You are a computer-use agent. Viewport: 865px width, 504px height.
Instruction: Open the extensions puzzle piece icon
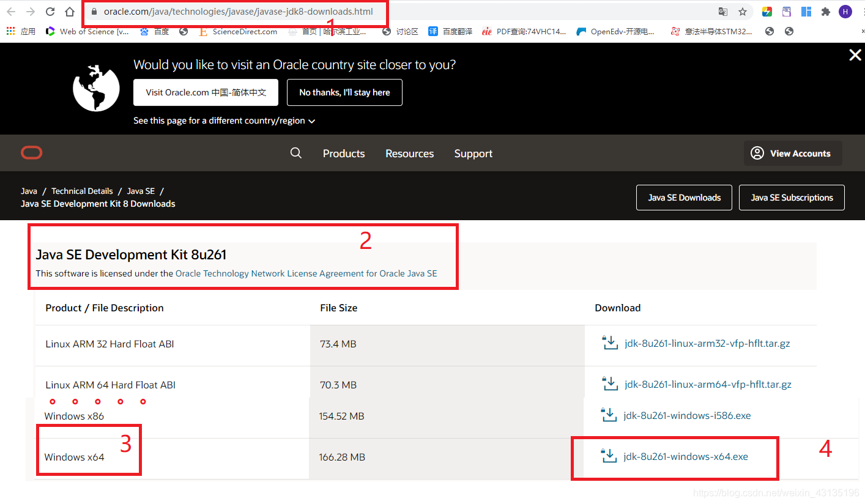pyautogui.click(x=826, y=12)
